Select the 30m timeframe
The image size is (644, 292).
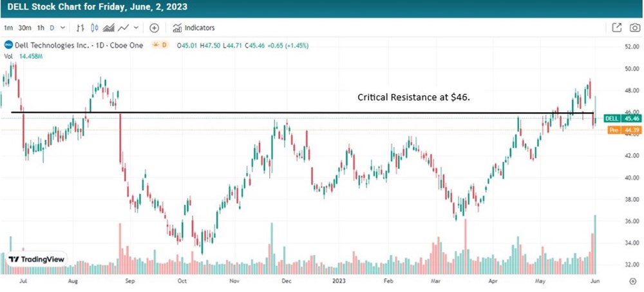[x=25, y=28]
